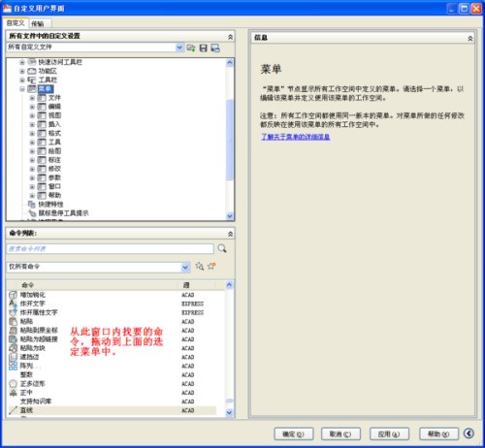Expand the 文件 menu node
The height and width of the screenshot is (448, 485).
point(32,98)
